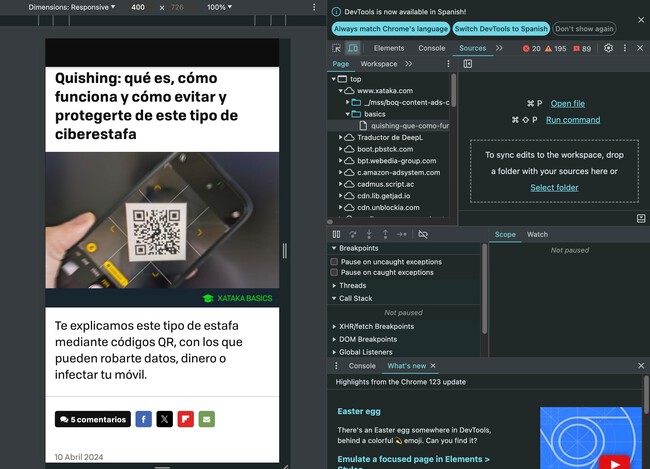
Task: Share the article on Facebook
Action: 143,419
